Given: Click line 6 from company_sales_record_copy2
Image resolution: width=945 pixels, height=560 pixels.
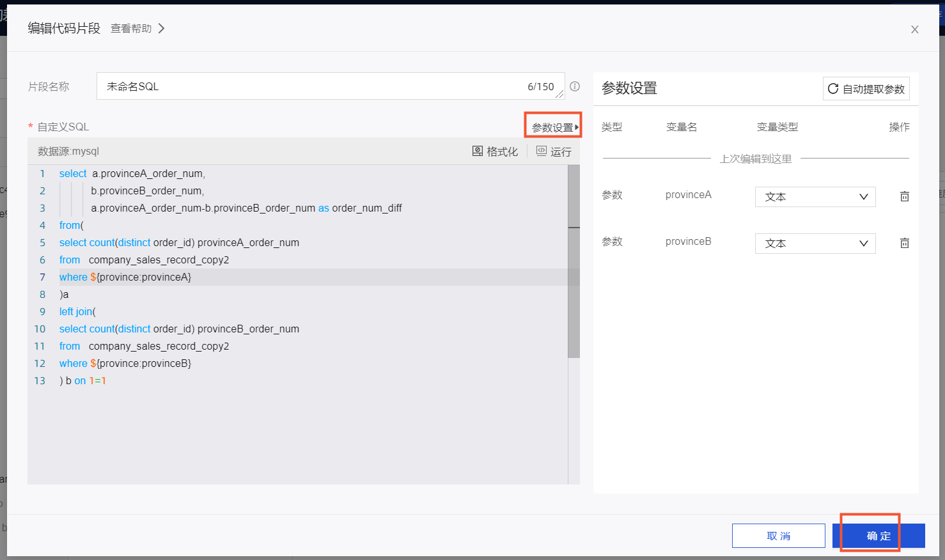Looking at the screenshot, I should 144,260.
